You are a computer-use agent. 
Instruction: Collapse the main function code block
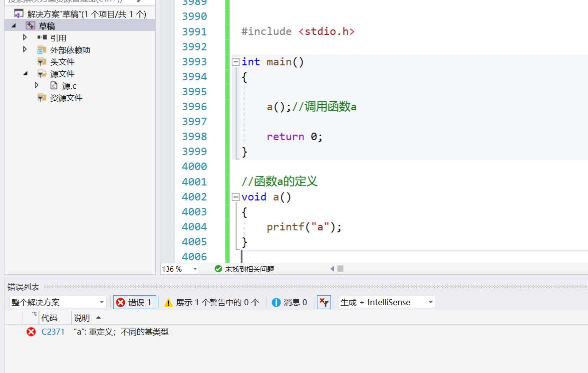(236, 62)
